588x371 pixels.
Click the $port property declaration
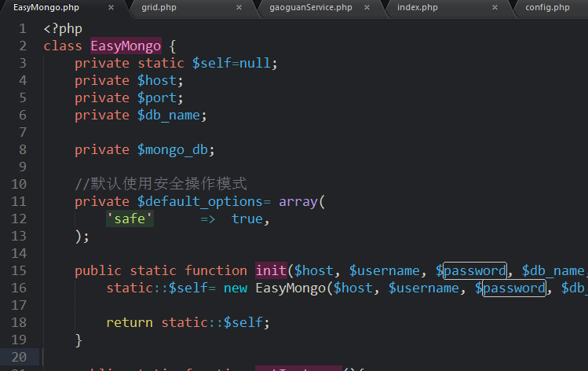point(156,98)
